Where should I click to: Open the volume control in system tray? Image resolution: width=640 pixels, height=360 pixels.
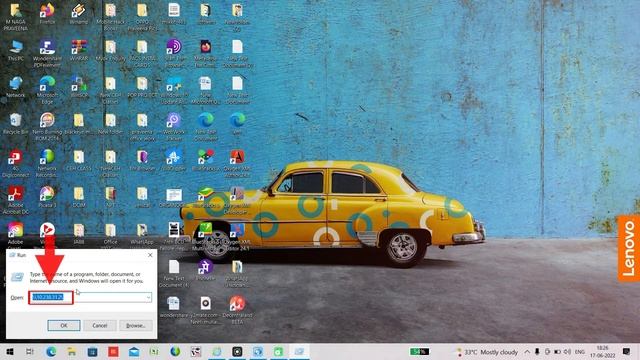[567, 351]
